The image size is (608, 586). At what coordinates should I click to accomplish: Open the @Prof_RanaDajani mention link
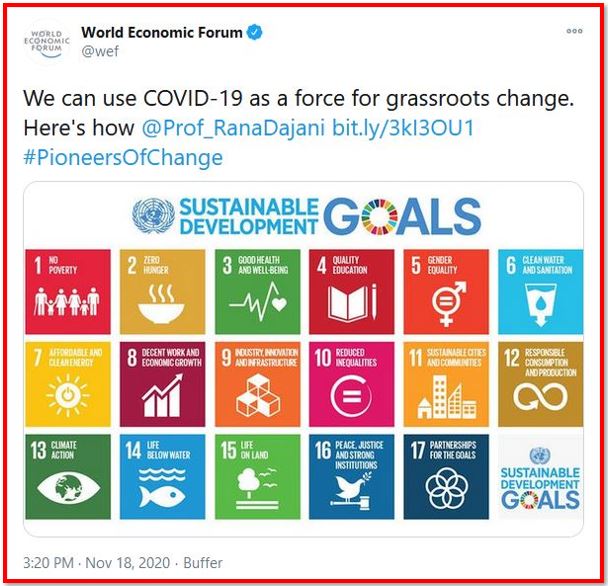point(233,128)
